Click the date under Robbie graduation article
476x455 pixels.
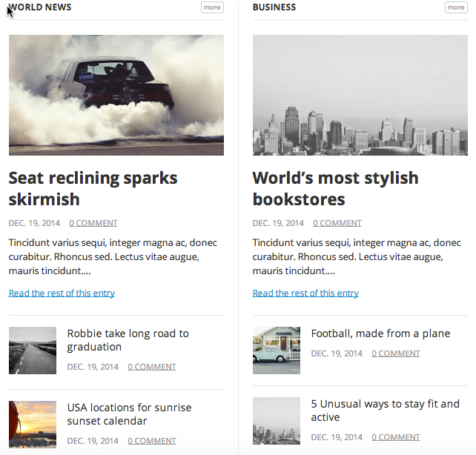pyautogui.click(x=93, y=367)
